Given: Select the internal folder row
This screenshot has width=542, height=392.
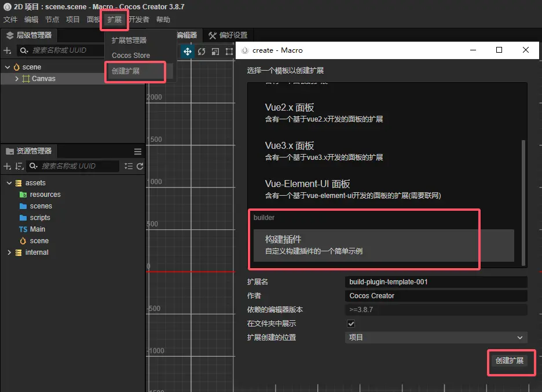Looking at the screenshot, I should pyautogui.click(x=36, y=252).
